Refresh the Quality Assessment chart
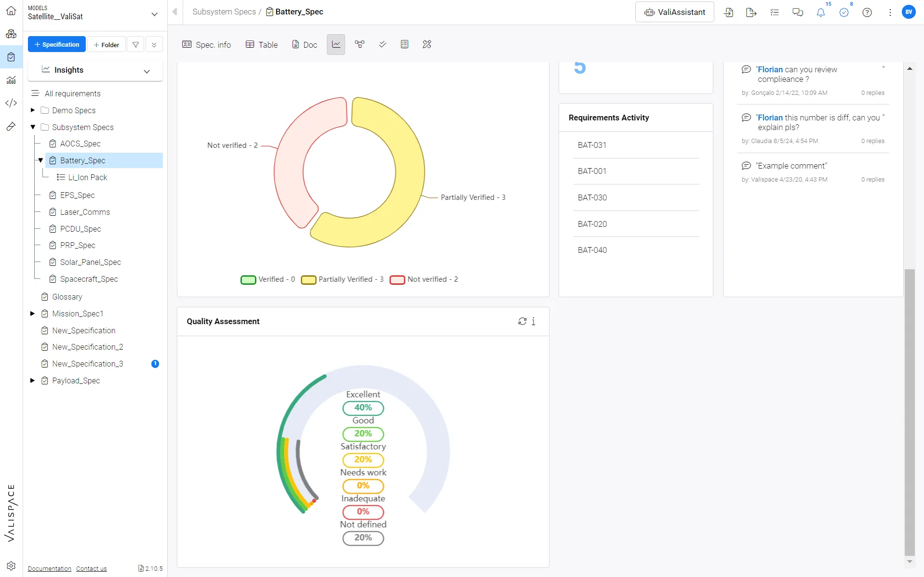 click(522, 321)
